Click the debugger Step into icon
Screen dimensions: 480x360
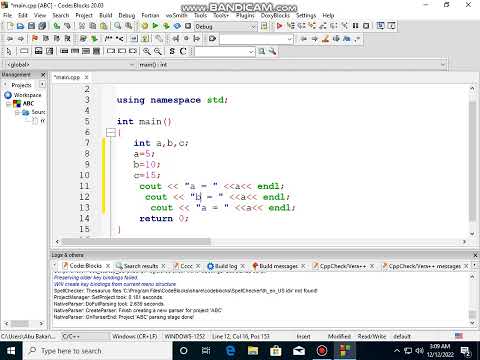[x=312, y=26]
